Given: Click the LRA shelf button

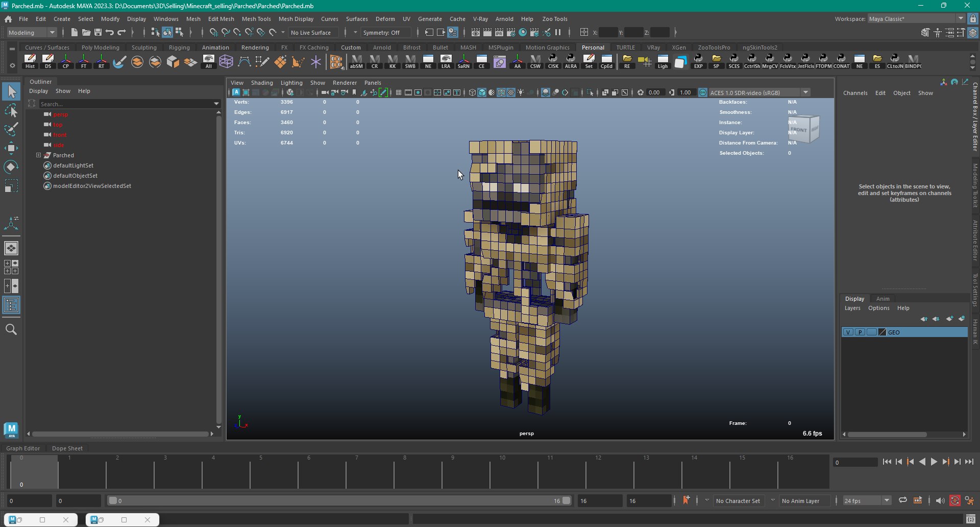Looking at the screenshot, I should tap(446, 61).
